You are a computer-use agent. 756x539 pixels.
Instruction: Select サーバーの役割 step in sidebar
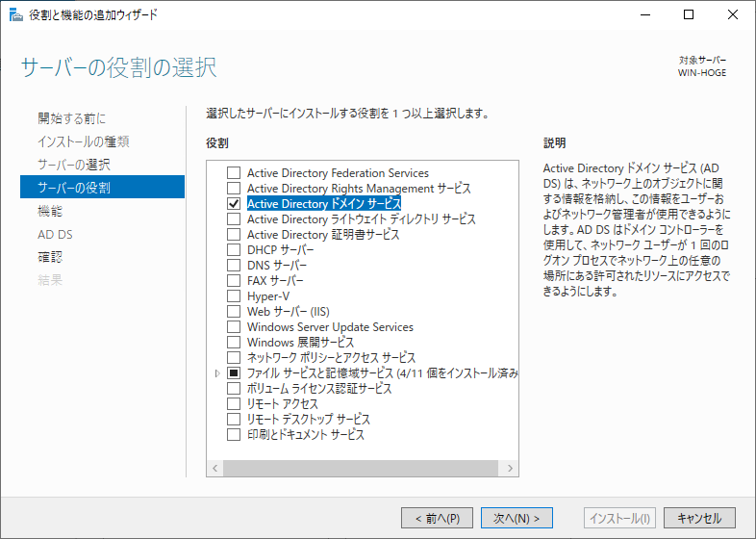click(x=102, y=187)
